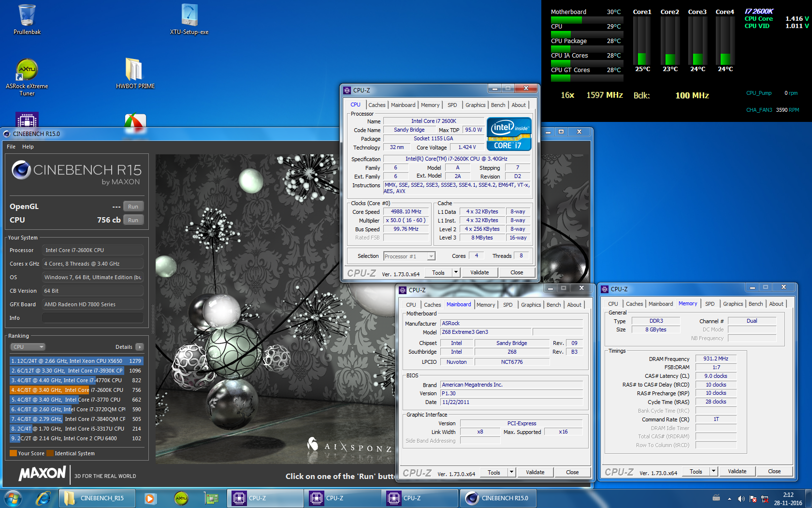
Task: Open About tab in Memory CPU-Z window
Action: click(776, 304)
